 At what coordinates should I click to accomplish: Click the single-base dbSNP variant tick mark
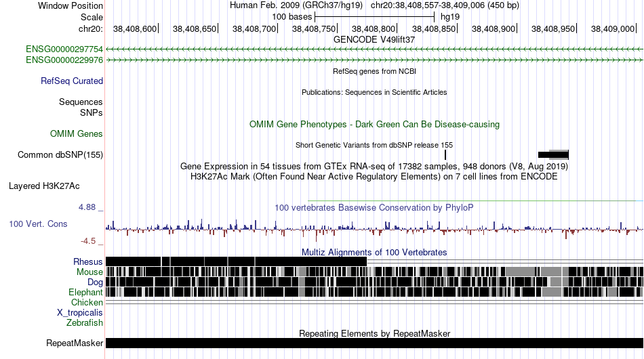[x=445, y=154]
